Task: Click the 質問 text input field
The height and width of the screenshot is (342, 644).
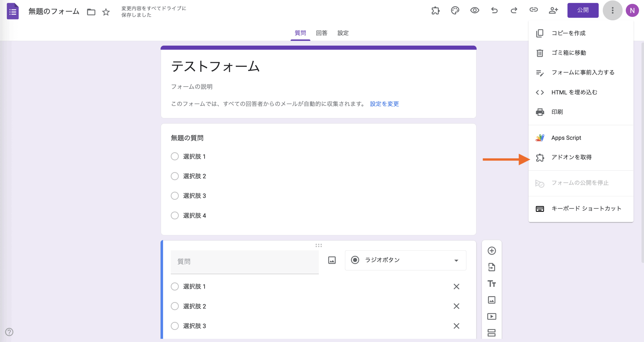Action: point(244,262)
